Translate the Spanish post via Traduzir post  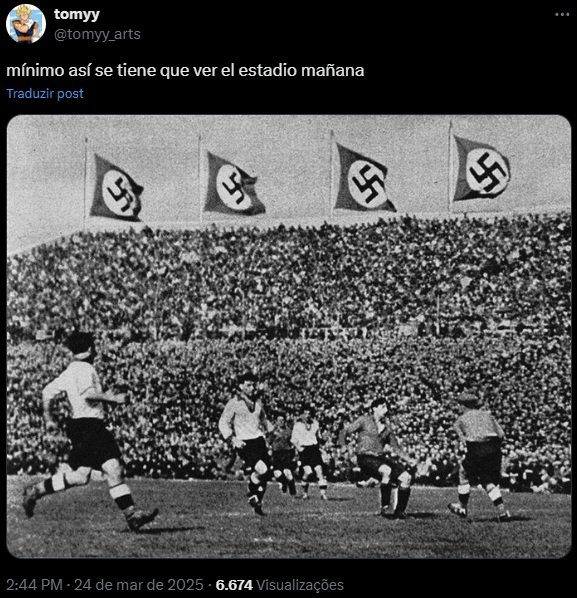(45, 93)
